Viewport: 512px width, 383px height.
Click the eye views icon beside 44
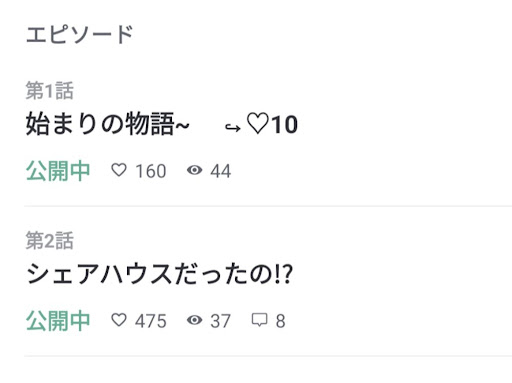(195, 170)
